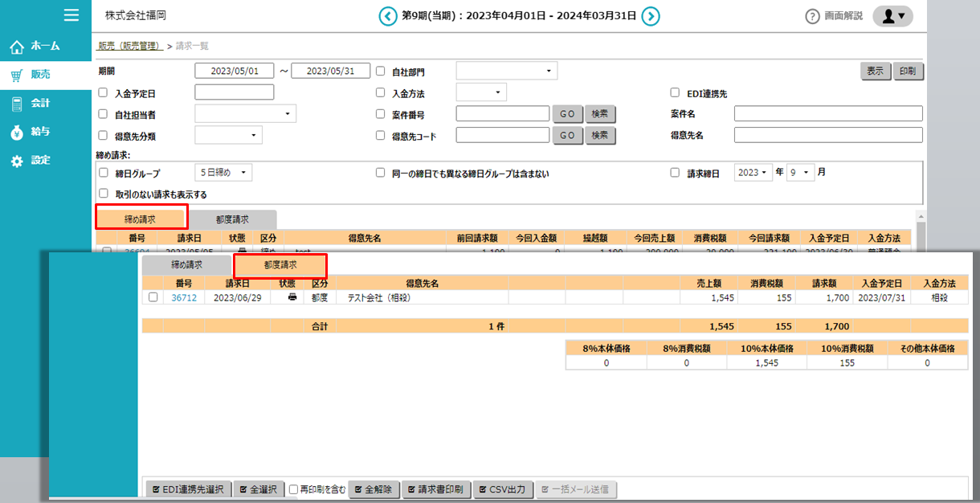This screenshot has height=503, width=980.
Task: Open the 請求締日 year 2023 dropdown
Action: pyautogui.click(x=753, y=173)
